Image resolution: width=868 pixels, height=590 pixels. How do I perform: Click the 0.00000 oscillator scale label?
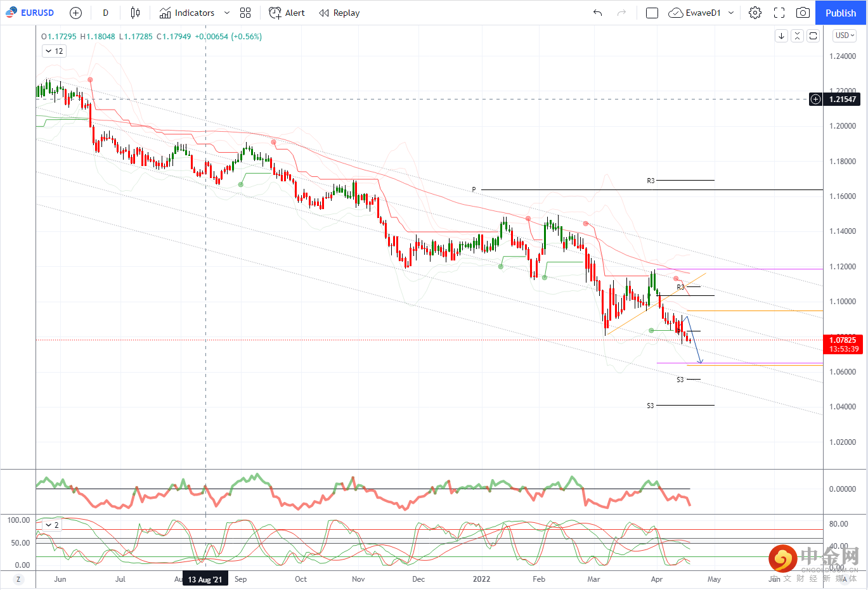843,489
